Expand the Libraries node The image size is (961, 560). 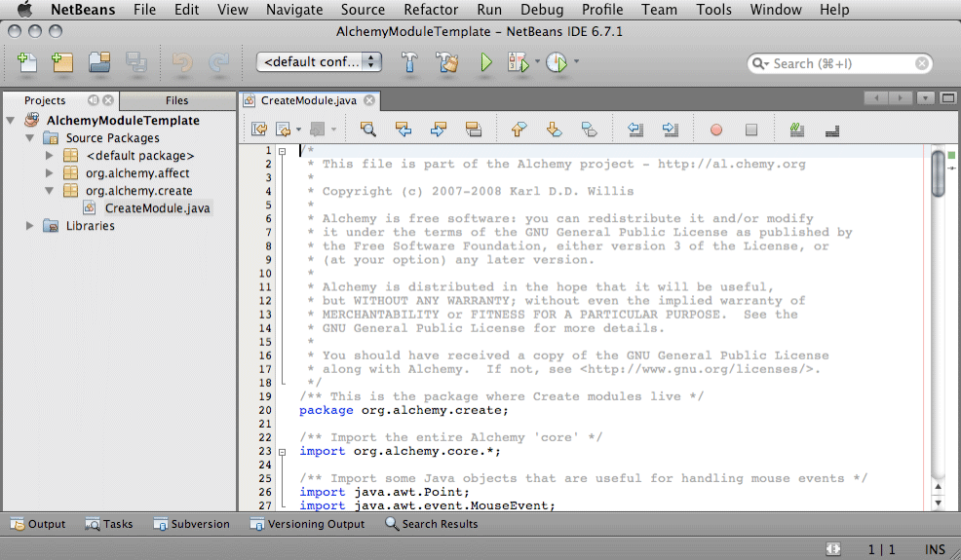point(29,226)
